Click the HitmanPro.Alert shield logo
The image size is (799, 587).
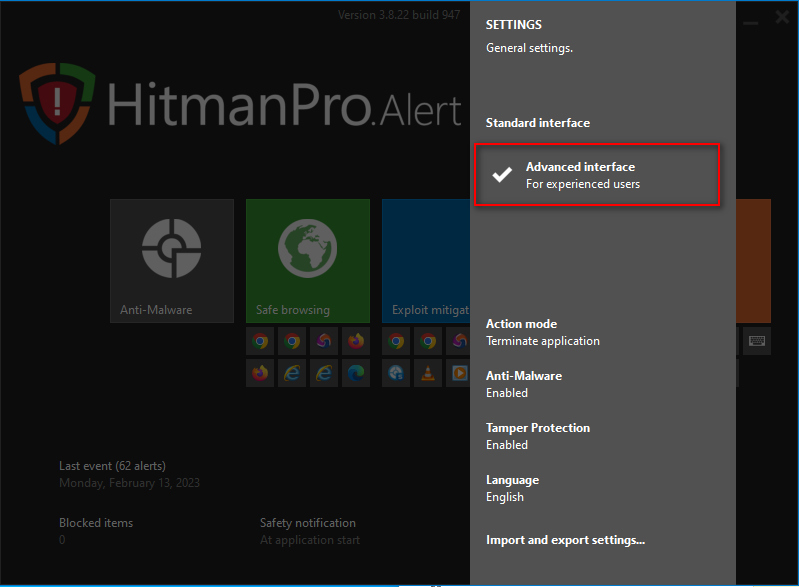pos(57,103)
